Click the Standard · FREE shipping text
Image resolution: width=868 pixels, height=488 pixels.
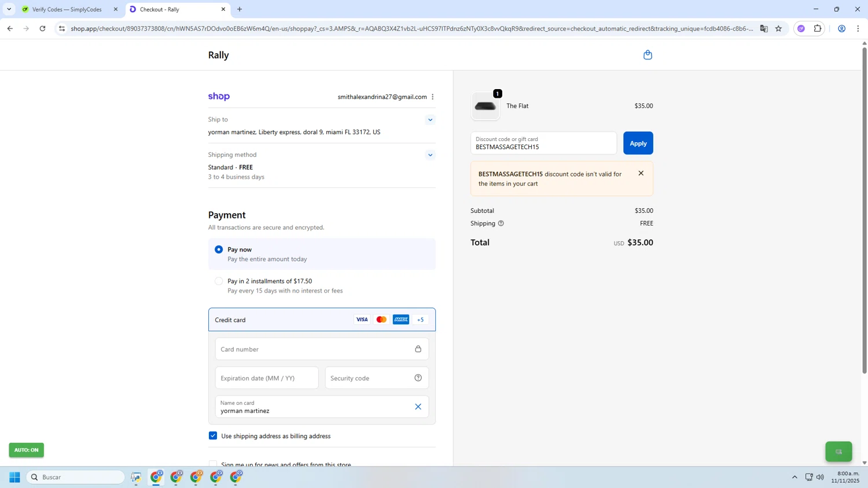pos(230,168)
